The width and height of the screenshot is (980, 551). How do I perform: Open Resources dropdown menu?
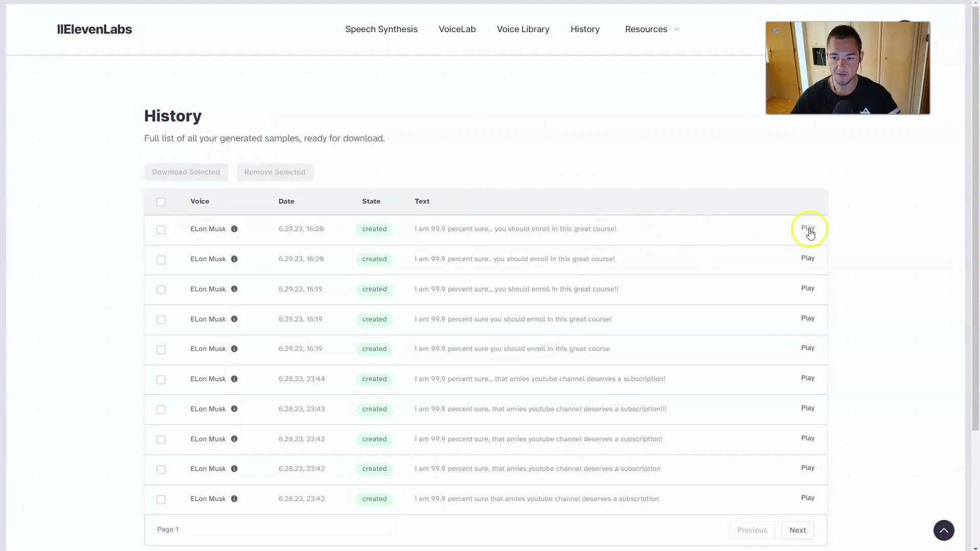coord(651,29)
